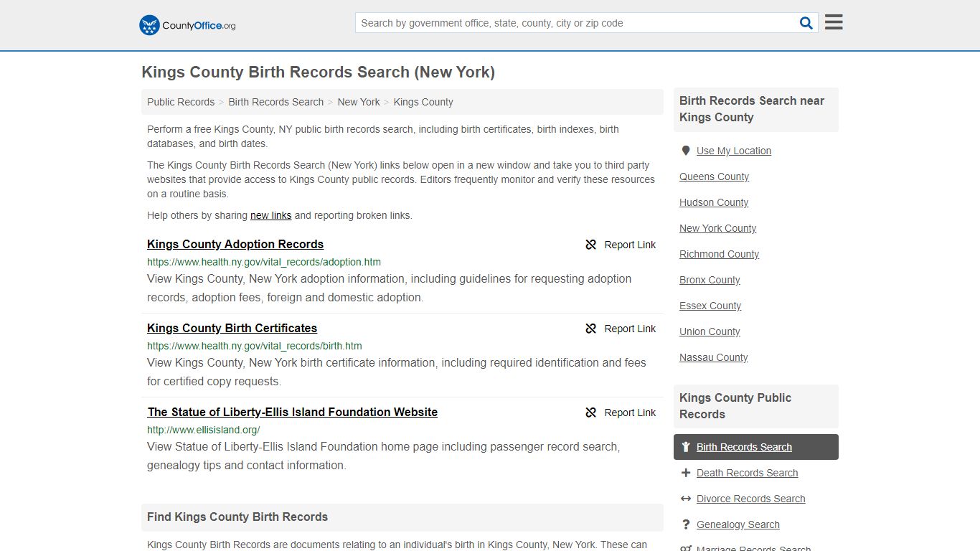Open Union County link
The height and width of the screenshot is (551, 980).
click(x=710, y=331)
